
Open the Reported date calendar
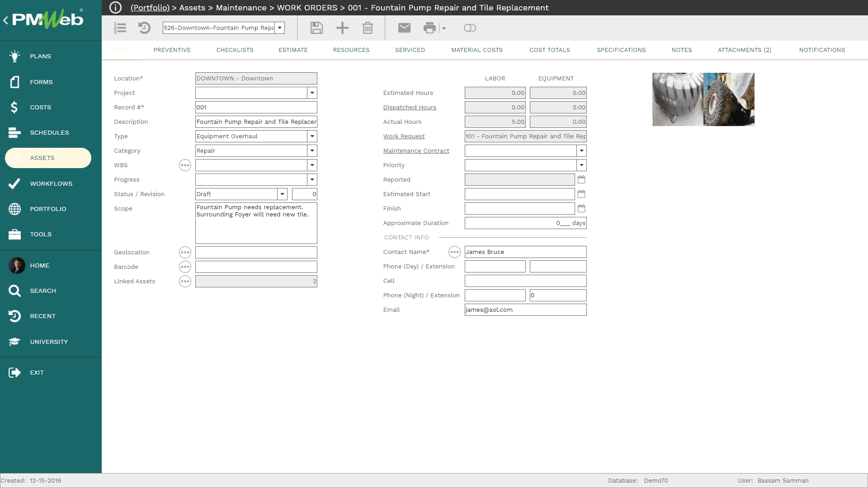(581, 179)
